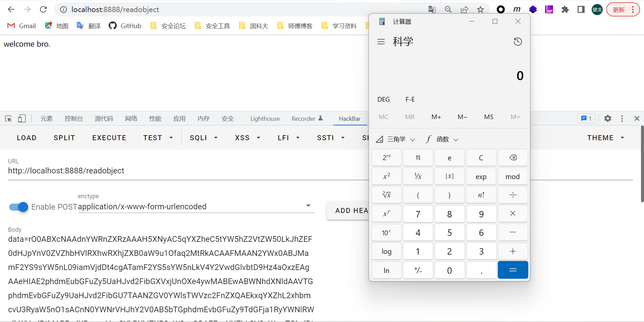Open the Gmail bookmark

21,26
